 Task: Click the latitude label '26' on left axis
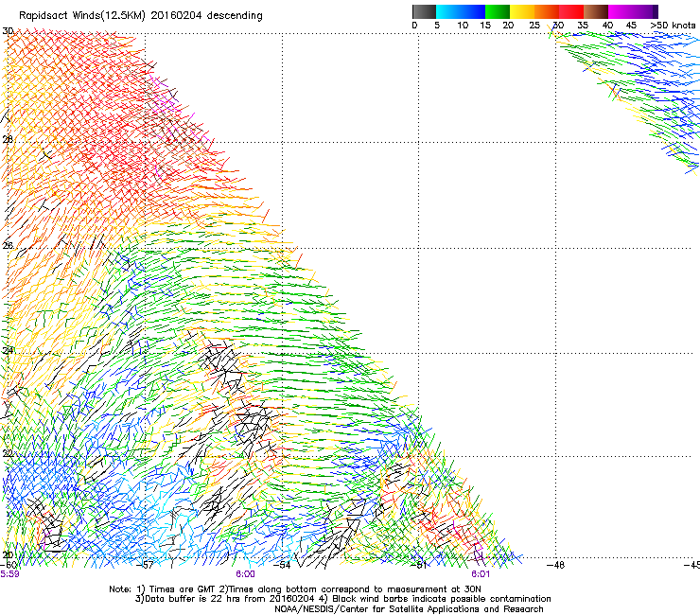pyautogui.click(x=8, y=246)
